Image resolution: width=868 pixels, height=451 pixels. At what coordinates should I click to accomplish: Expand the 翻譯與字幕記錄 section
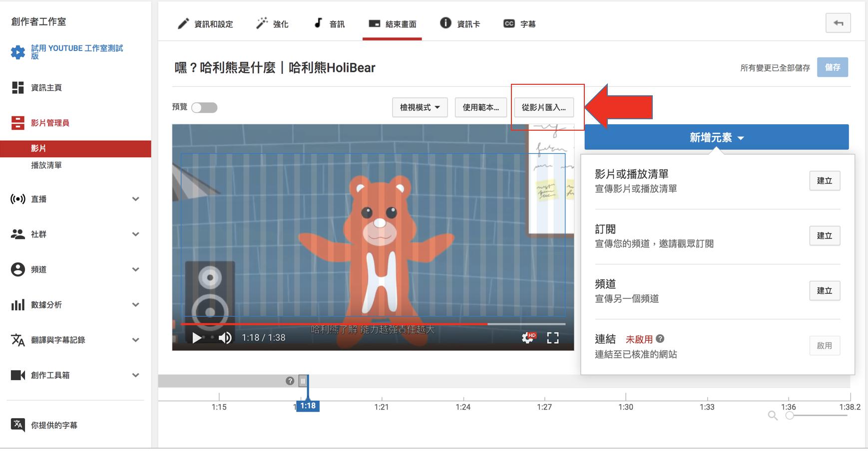(x=135, y=340)
